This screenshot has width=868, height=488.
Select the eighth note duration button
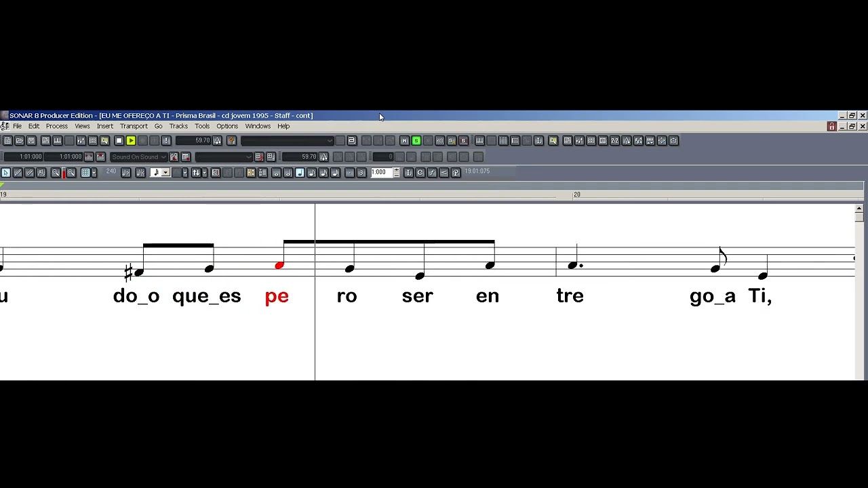click(311, 173)
